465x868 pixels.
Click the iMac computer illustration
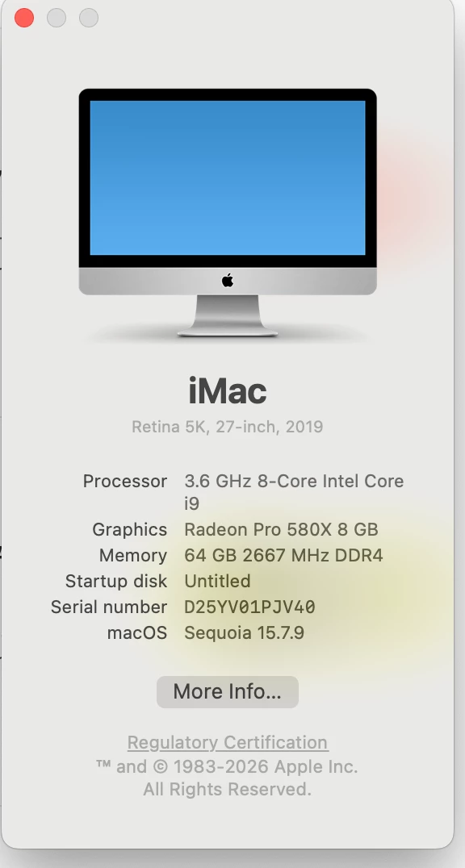[228, 213]
